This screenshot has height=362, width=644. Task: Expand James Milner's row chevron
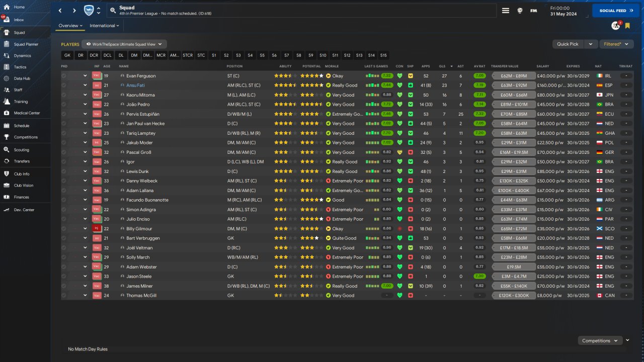(85, 286)
